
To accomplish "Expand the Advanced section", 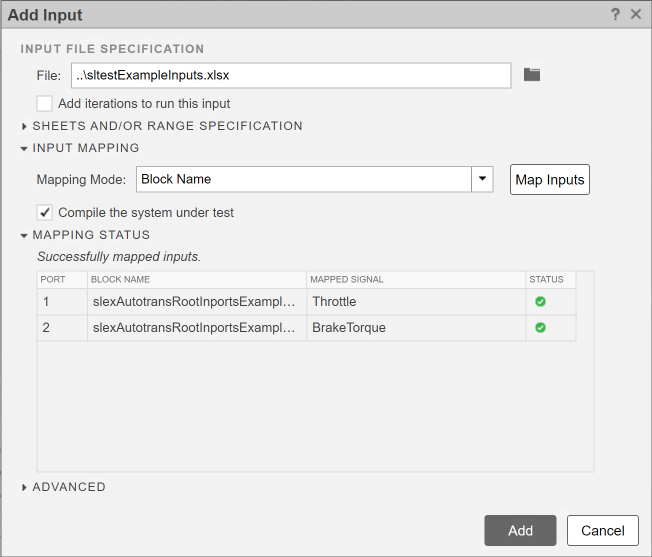I will (25, 487).
